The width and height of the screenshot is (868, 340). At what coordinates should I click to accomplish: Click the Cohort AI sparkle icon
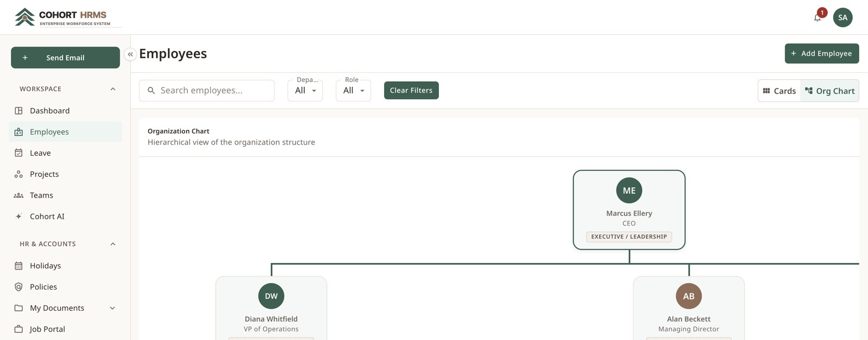coord(18,216)
